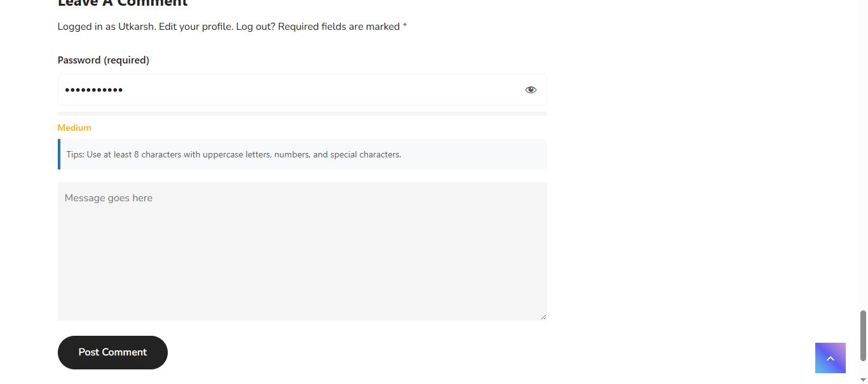Click the scrollbar track above the thumb

tap(862, 159)
